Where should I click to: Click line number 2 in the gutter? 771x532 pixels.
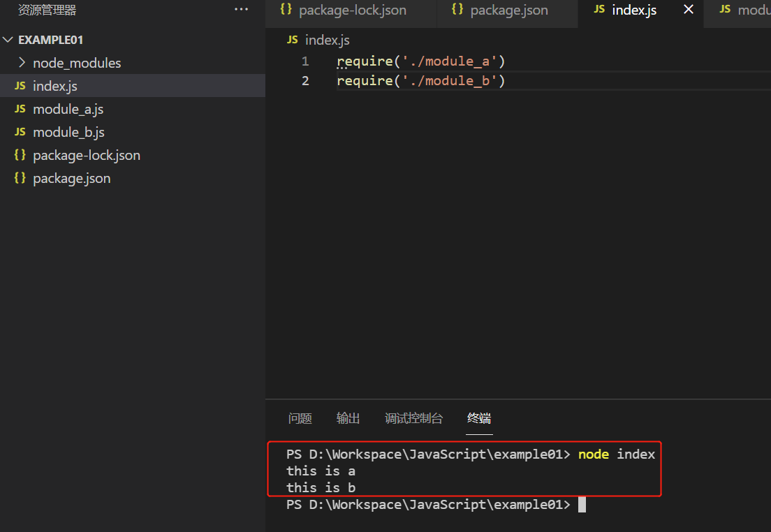tap(305, 80)
